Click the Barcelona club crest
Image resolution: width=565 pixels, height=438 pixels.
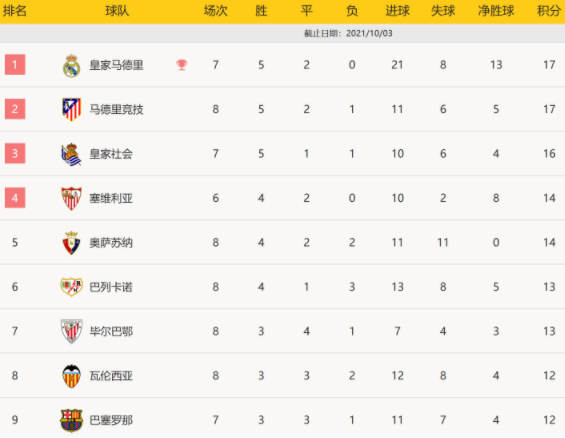pos(71,420)
